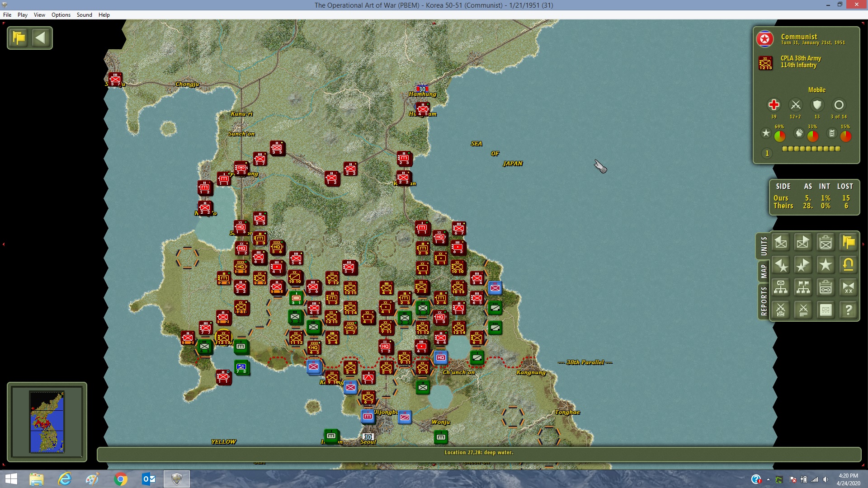Click the previous formation star-arrow icon

tap(781, 265)
